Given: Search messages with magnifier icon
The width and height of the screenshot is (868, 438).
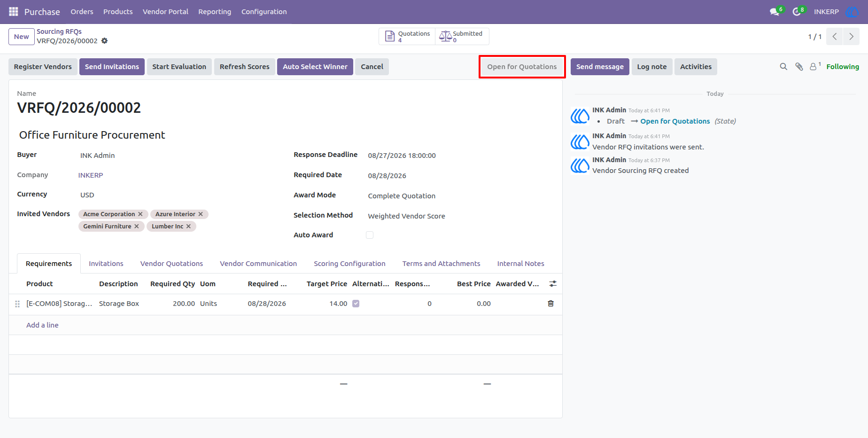Looking at the screenshot, I should (783, 67).
